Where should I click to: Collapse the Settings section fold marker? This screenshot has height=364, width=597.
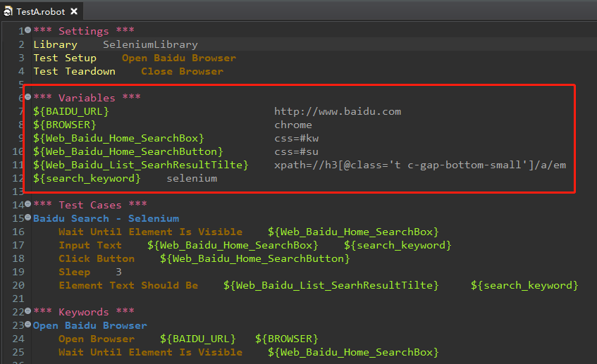(x=27, y=30)
